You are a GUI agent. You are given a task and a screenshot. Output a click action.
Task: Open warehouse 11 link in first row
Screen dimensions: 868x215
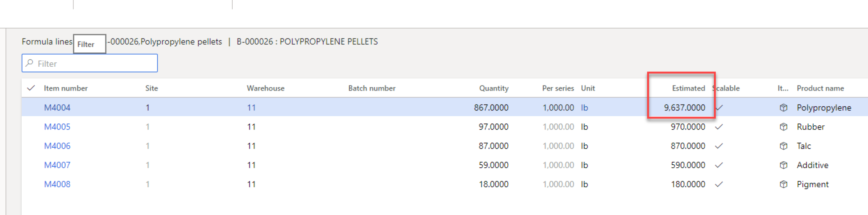pos(251,107)
